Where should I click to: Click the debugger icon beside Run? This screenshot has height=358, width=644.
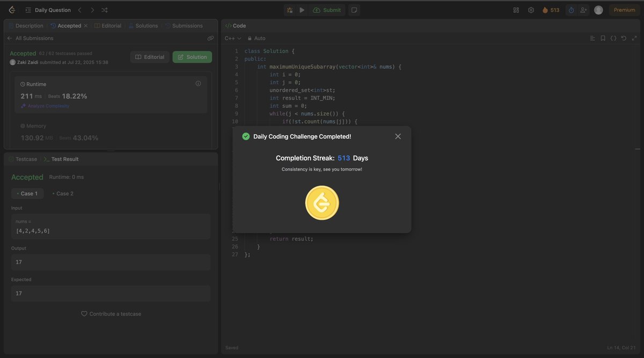290,10
